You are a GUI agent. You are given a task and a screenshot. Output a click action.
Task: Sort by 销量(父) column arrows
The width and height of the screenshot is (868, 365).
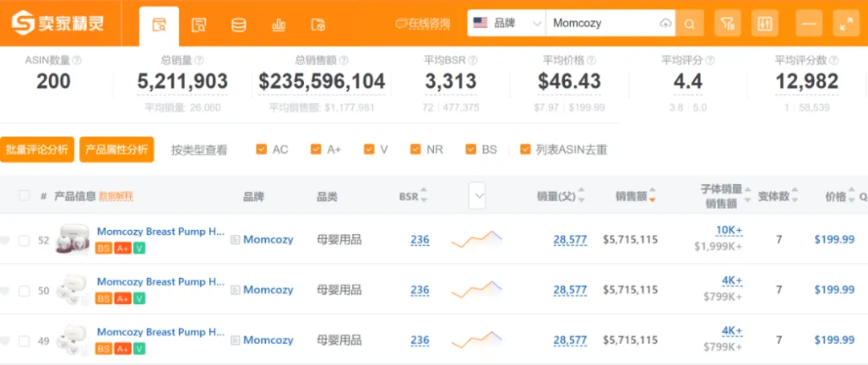point(581,195)
